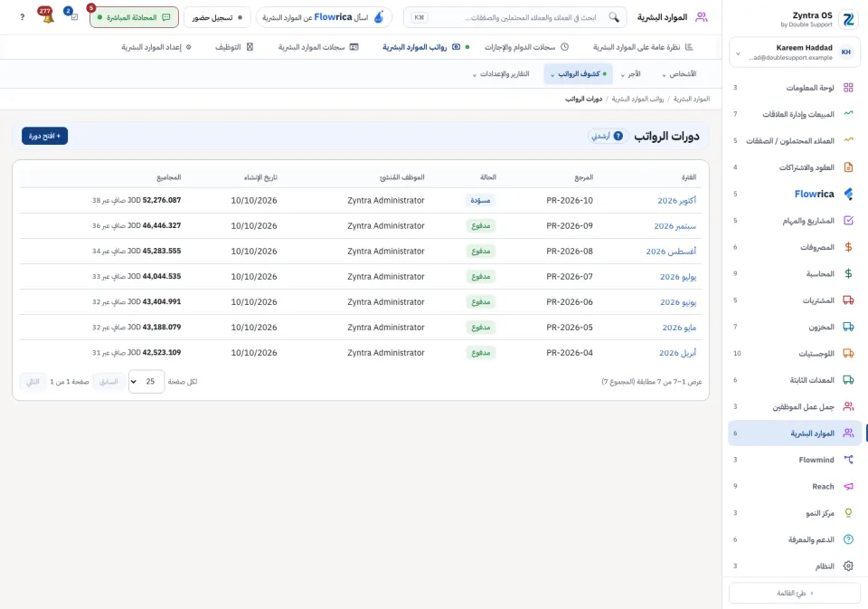The width and height of the screenshot is (868, 609).
Task: Open Sales and CRM sidebar icon (المبيعات)
Action: 848,114
